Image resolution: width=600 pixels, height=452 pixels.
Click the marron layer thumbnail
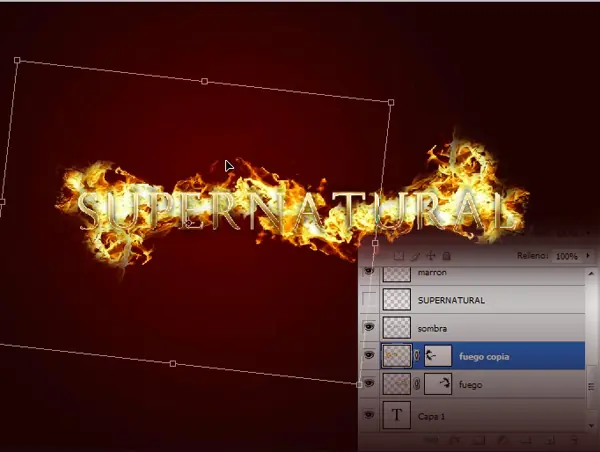[x=397, y=274]
